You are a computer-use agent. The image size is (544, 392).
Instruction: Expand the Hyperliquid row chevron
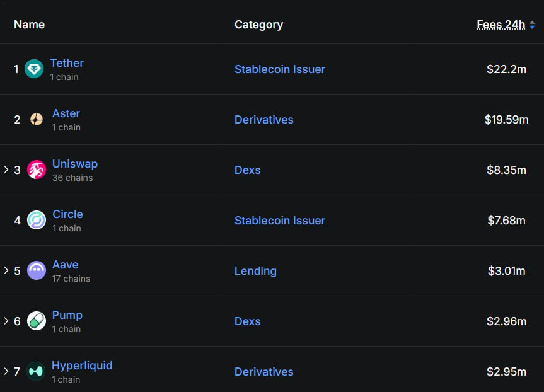(x=6, y=371)
